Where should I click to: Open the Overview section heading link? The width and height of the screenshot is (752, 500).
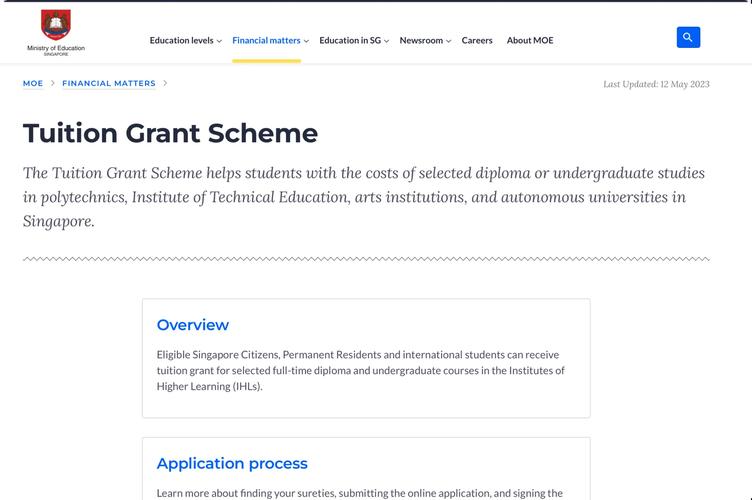pyautogui.click(x=193, y=325)
